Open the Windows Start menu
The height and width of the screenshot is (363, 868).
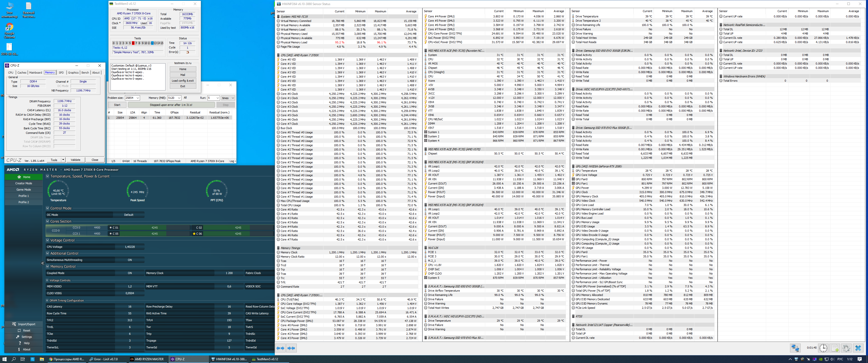point(5,359)
